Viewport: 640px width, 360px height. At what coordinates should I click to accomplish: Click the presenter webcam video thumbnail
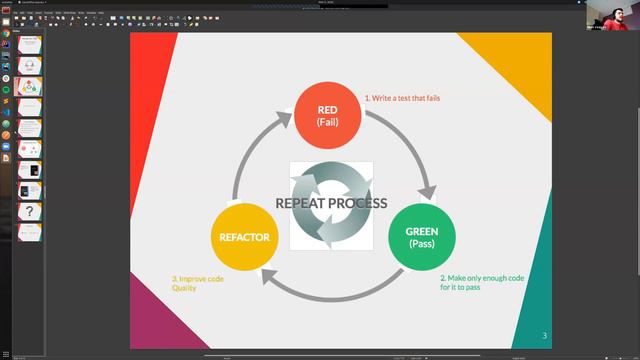tap(612, 15)
